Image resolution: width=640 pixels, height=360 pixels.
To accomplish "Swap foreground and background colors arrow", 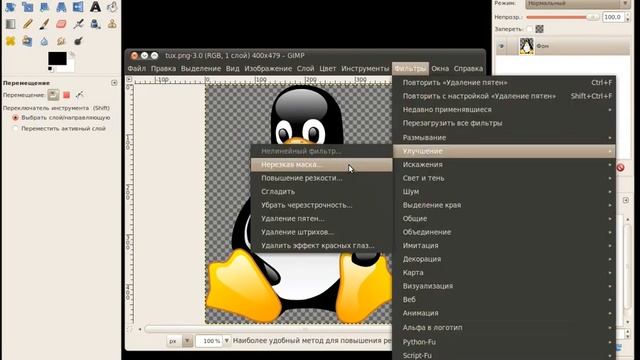I will [72, 54].
